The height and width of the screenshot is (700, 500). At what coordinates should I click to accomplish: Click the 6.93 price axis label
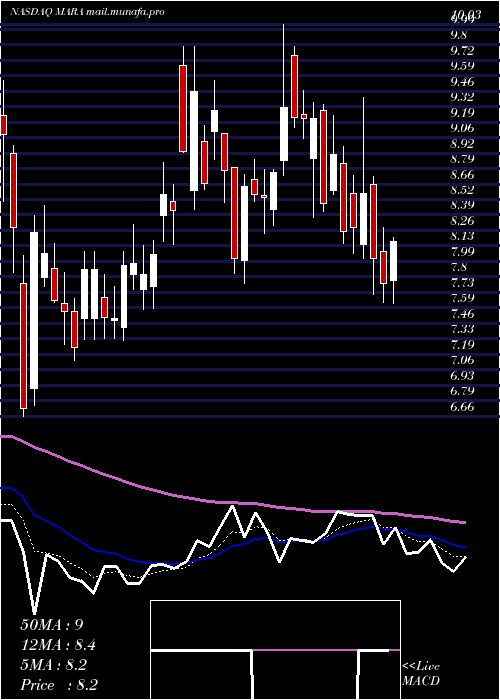coord(462,375)
